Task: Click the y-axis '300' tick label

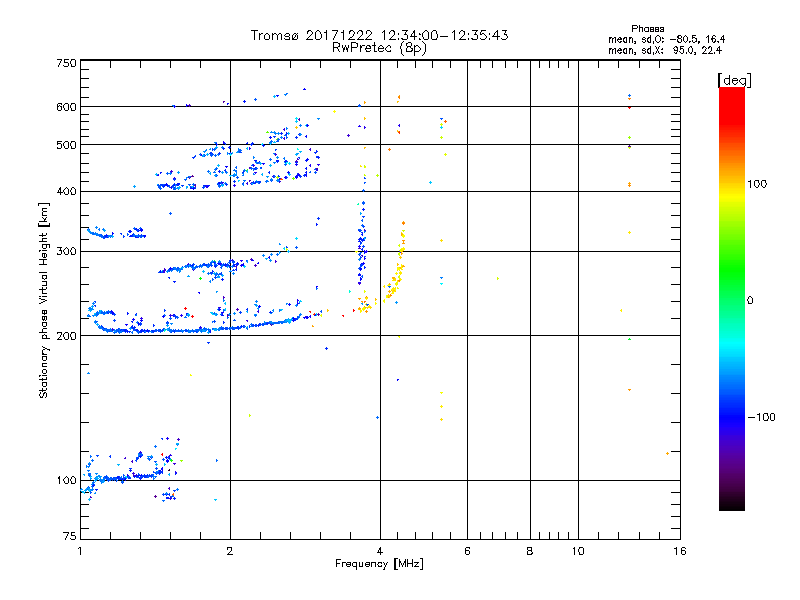Action: point(66,252)
